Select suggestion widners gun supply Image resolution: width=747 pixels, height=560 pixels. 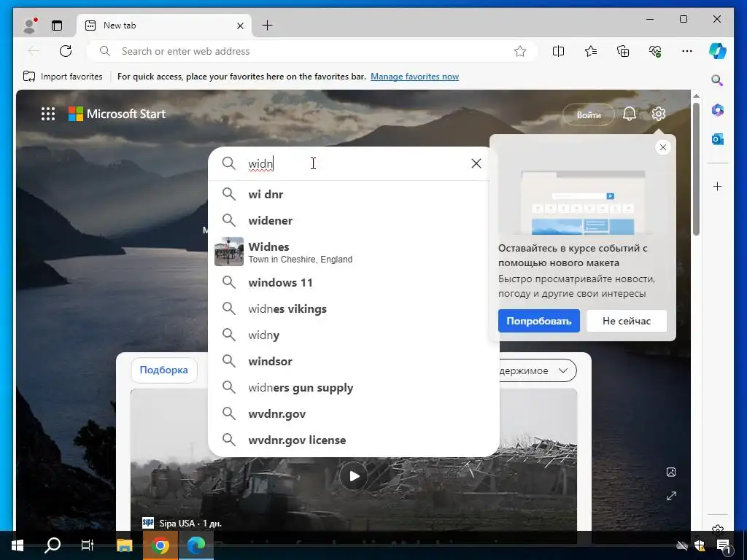point(354,388)
